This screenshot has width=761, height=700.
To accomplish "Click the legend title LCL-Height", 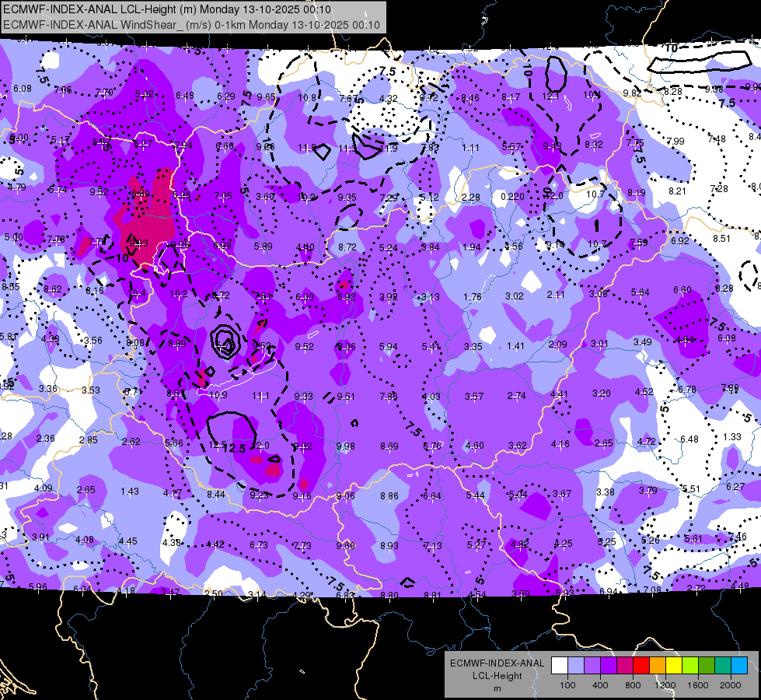I will (497, 676).
